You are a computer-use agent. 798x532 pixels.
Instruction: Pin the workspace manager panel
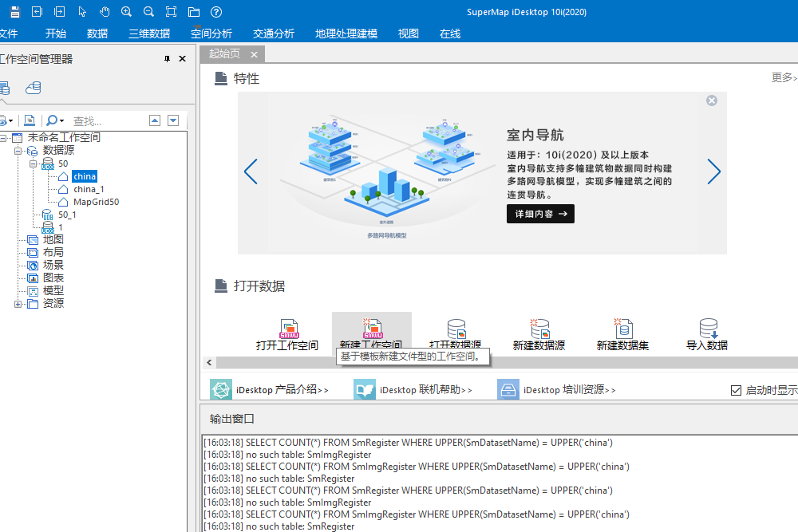point(167,59)
